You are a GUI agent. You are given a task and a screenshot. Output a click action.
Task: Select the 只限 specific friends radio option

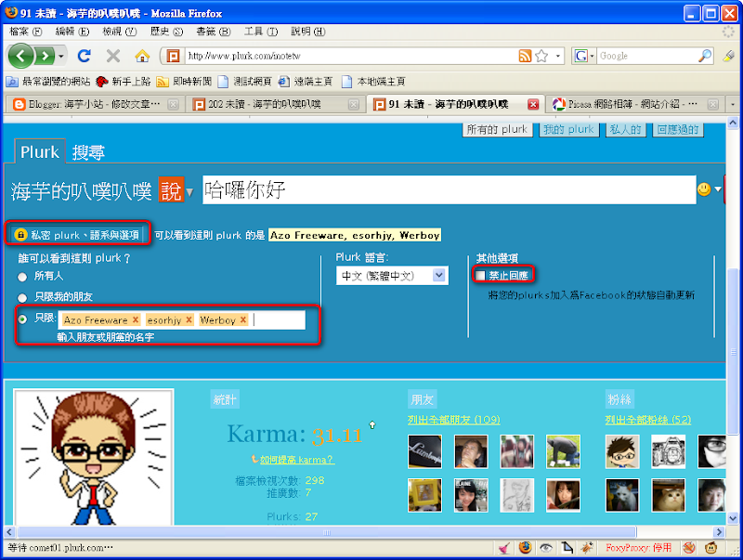pyautogui.click(x=22, y=319)
